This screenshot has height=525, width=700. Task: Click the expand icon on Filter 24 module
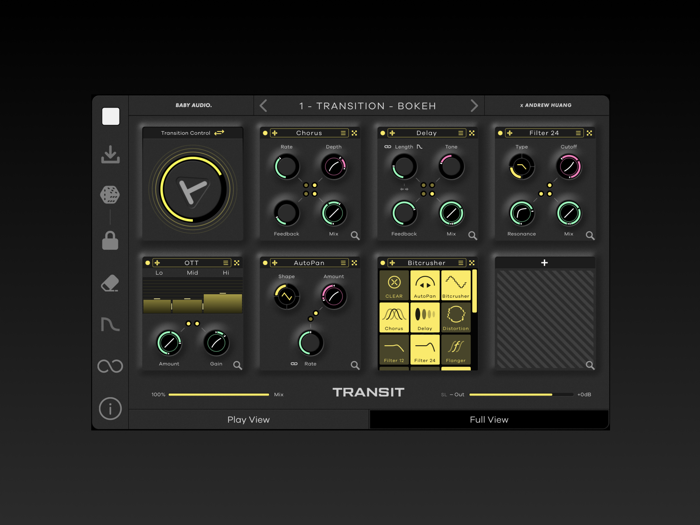pos(589,133)
